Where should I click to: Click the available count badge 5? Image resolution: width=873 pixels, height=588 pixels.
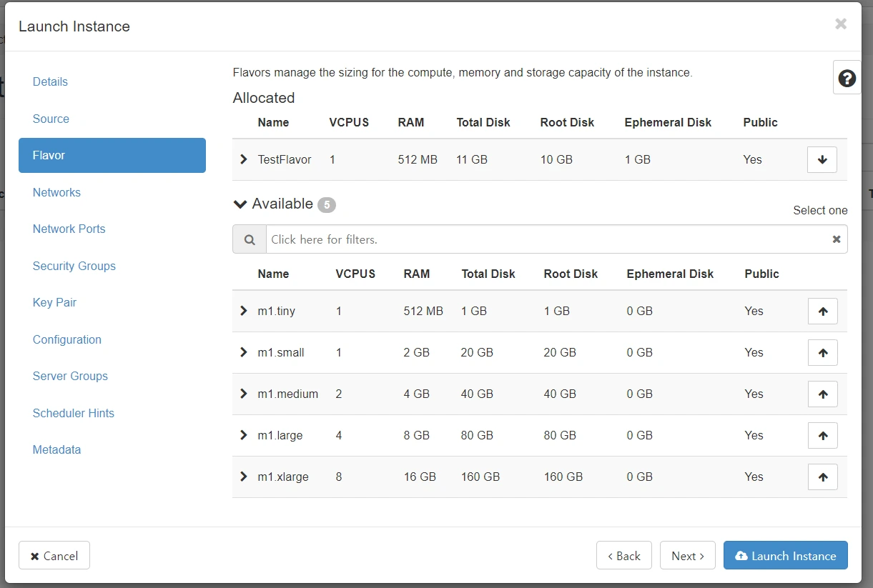coord(327,205)
